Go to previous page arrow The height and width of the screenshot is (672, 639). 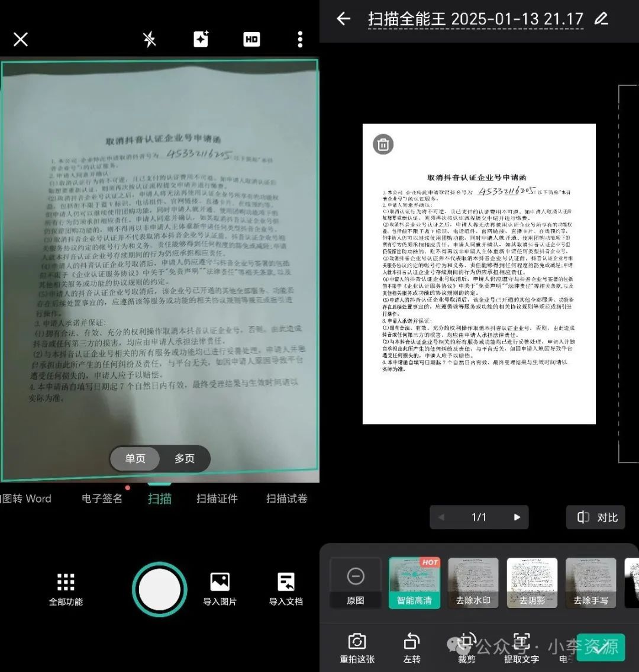(x=441, y=517)
